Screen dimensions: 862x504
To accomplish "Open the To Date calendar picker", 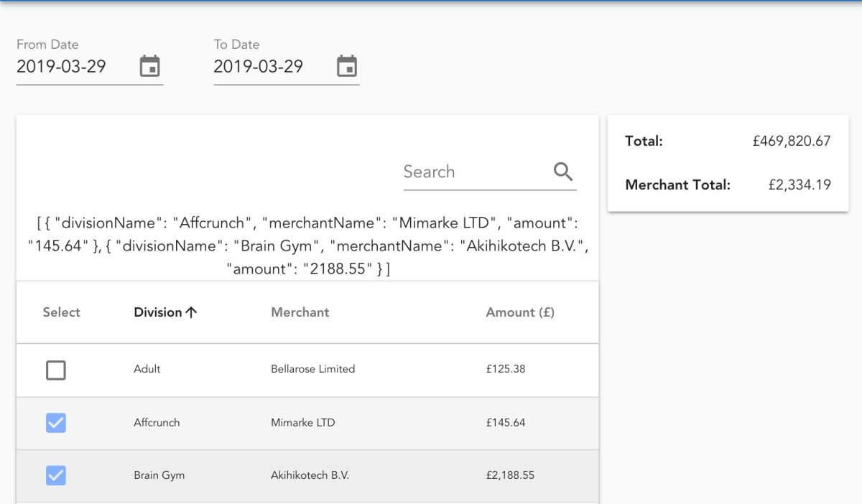I will pos(347,66).
